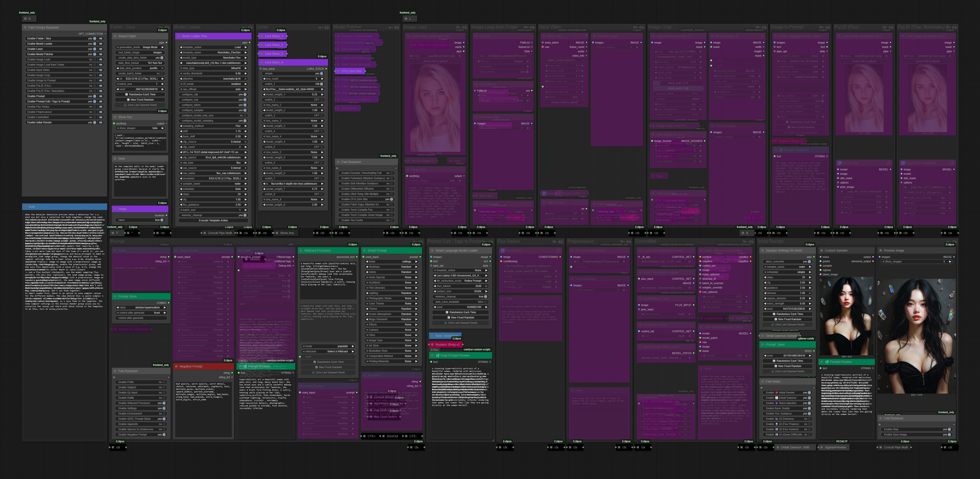The width and height of the screenshot is (980, 479).
Task: Click icon on Final Prompt Preview title
Action: tap(437, 355)
